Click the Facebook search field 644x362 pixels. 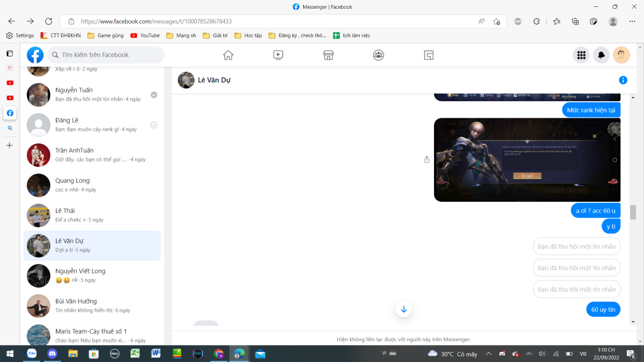tap(107, 55)
